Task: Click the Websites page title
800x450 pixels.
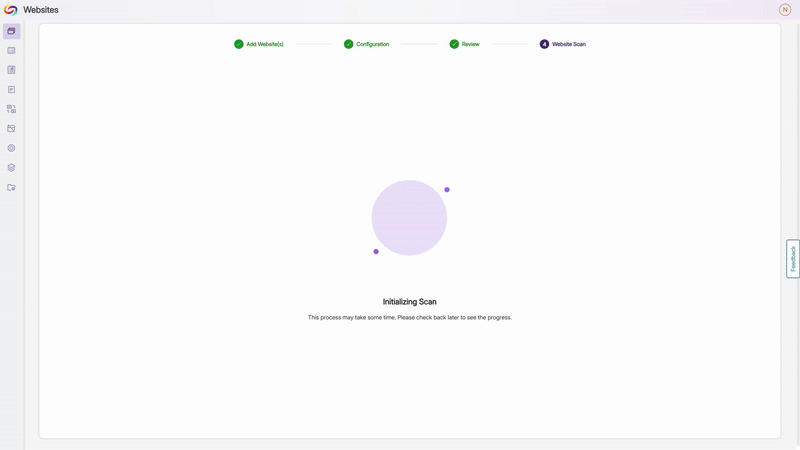Action: pyautogui.click(x=41, y=10)
